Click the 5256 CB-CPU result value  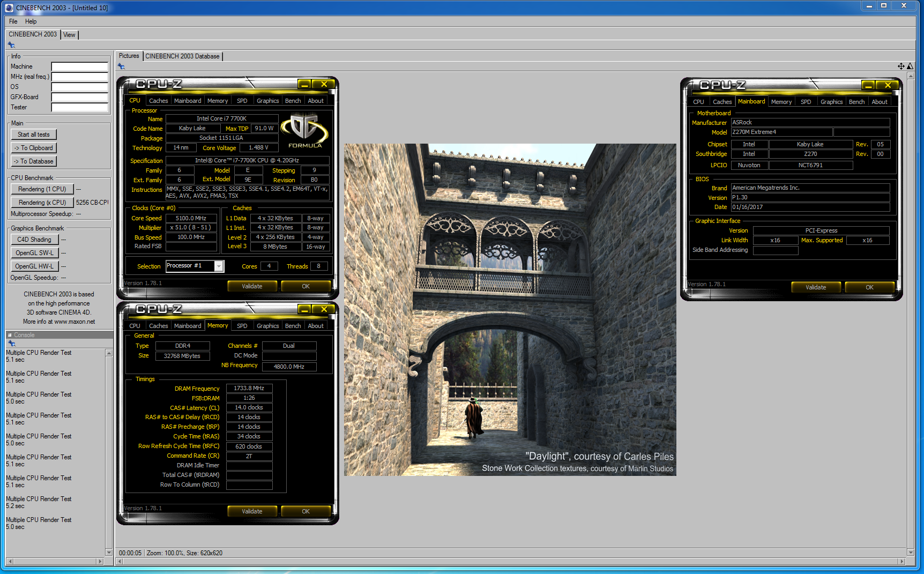point(92,203)
